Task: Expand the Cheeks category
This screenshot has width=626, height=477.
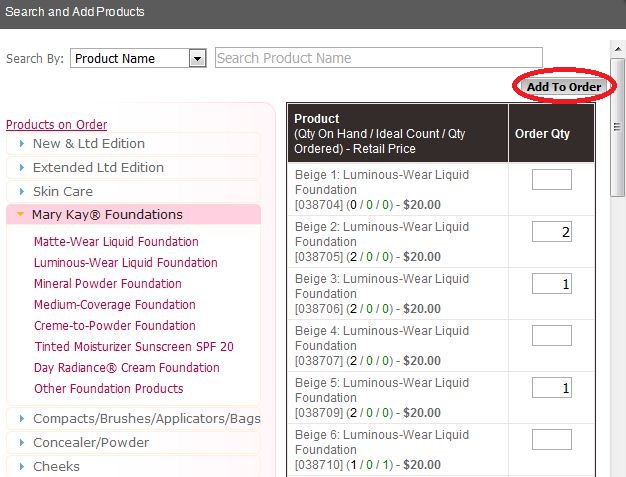Action: point(133,467)
